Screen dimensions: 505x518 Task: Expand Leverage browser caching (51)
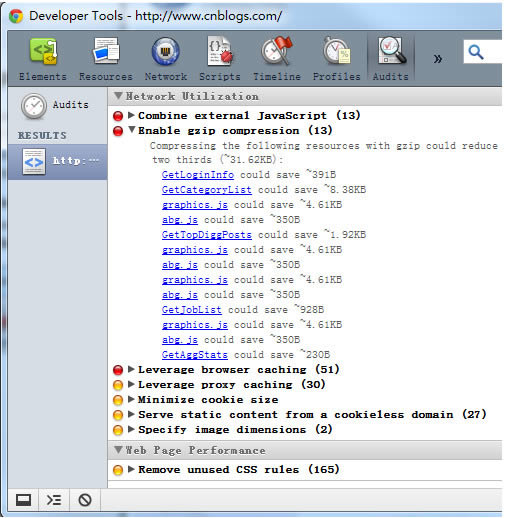pyautogui.click(x=131, y=369)
